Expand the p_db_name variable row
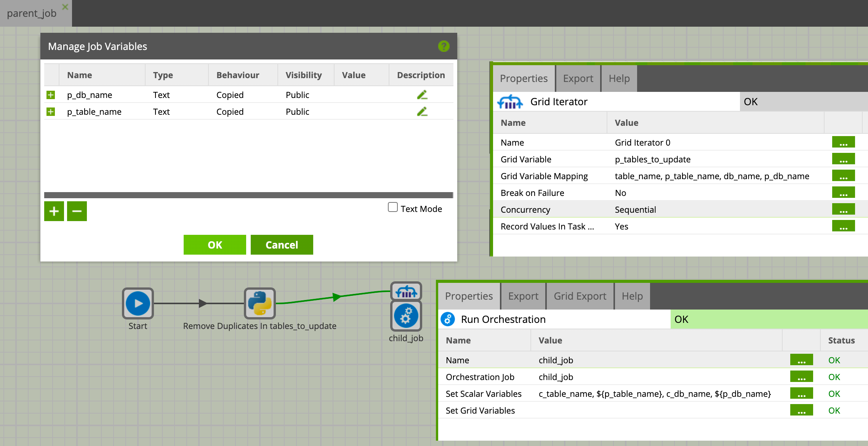 [51, 95]
